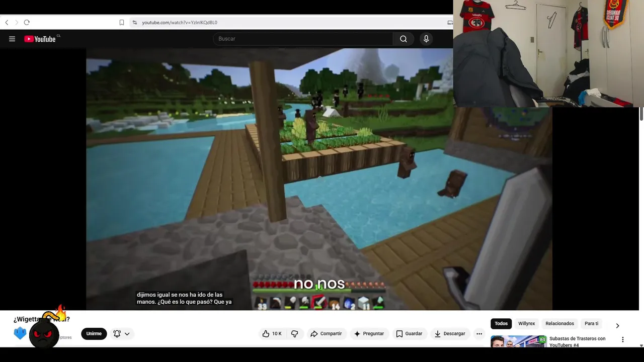Select the Relacionados filter chip
Screen dimensions: 644x362
pyautogui.click(x=560, y=324)
